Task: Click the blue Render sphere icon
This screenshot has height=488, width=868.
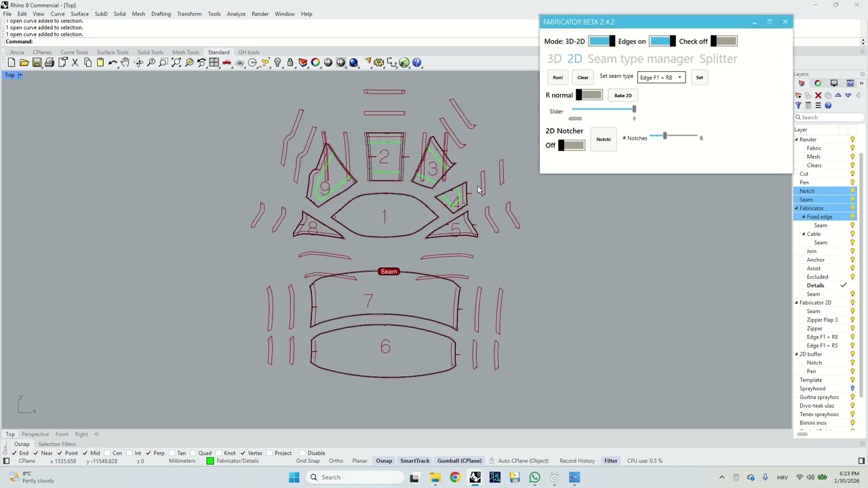Action: 353,62
